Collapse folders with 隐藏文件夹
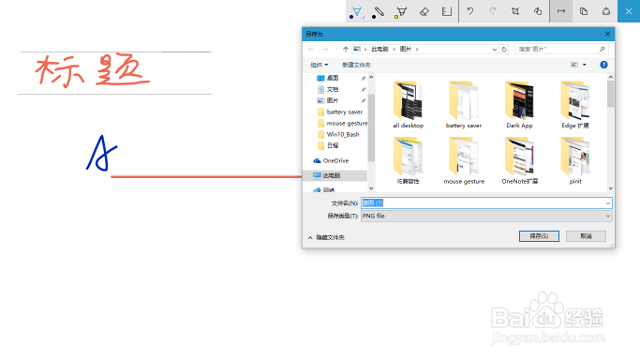The width and height of the screenshot is (640, 360). [x=326, y=237]
